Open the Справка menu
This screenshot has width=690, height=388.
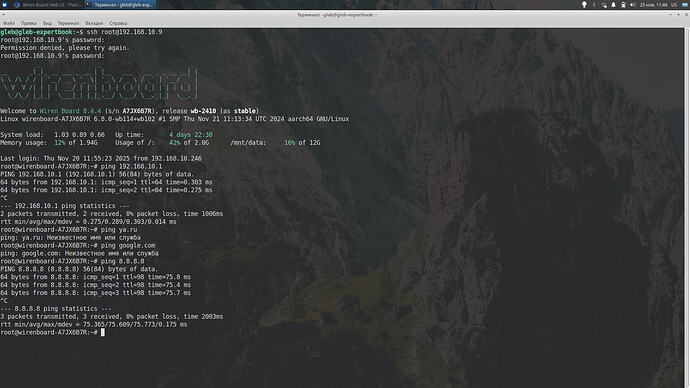tap(118, 23)
